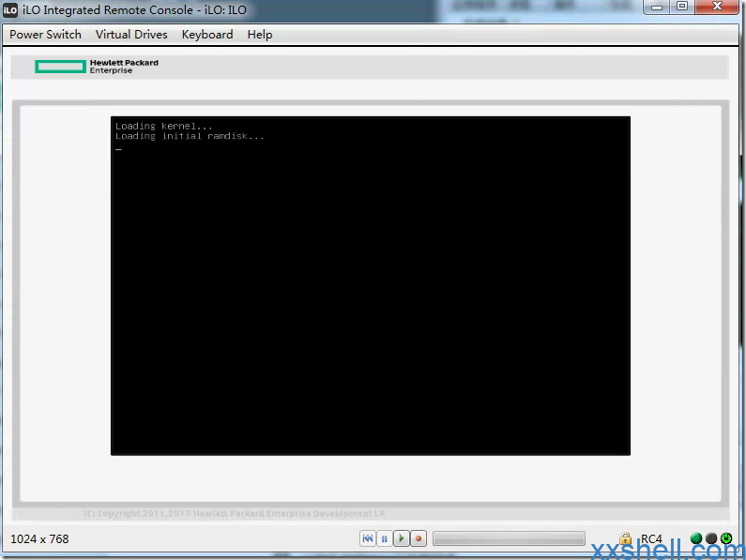
Task: Click the 1024 x 768 resolution indicator
Action: coord(39,539)
